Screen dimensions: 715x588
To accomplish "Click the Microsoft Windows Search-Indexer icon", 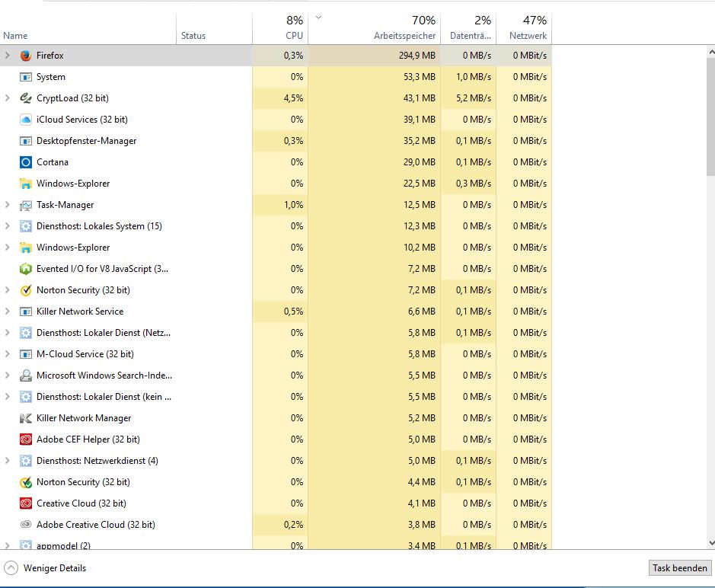I will pyautogui.click(x=26, y=375).
